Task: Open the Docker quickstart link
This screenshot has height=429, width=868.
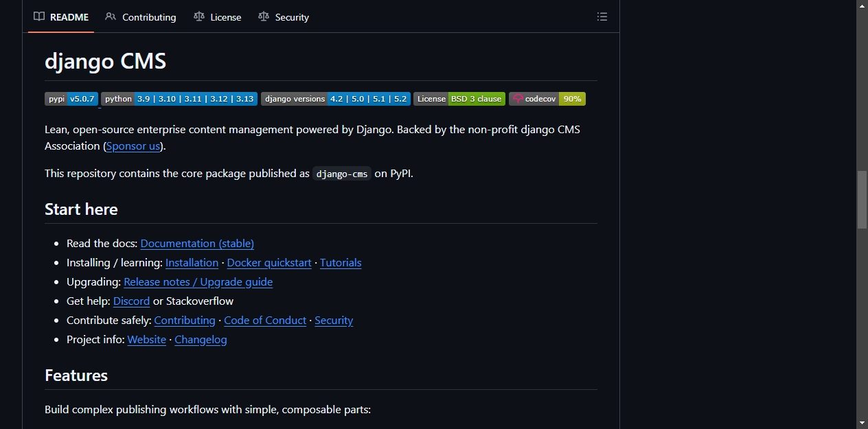Action: point(269,263)
